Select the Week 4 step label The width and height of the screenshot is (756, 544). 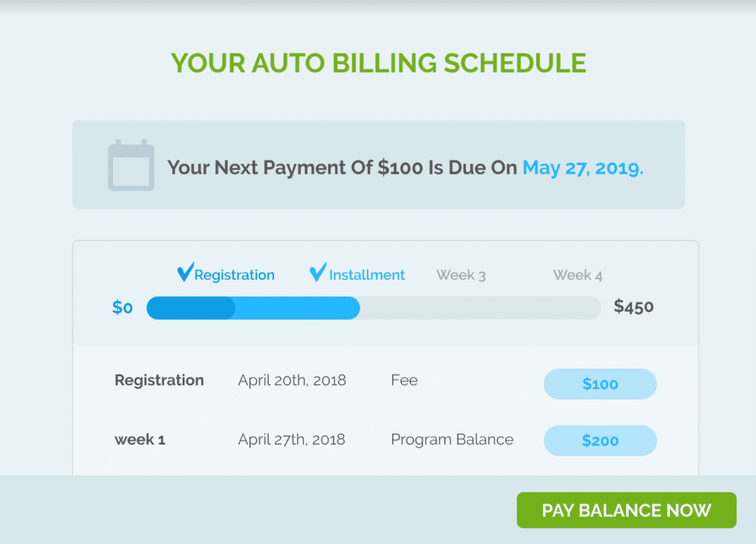coord(577,275)
